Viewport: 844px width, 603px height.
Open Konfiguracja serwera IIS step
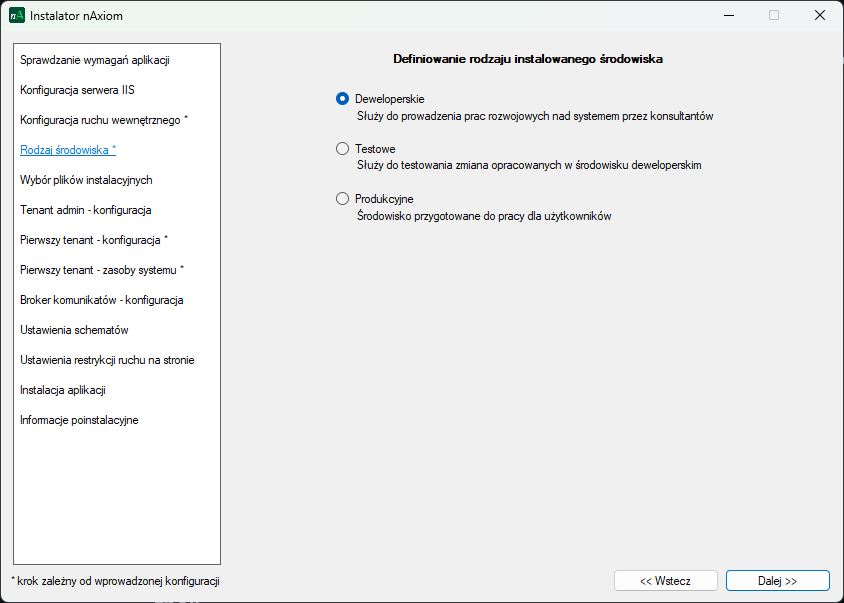[x=77, y=90]
